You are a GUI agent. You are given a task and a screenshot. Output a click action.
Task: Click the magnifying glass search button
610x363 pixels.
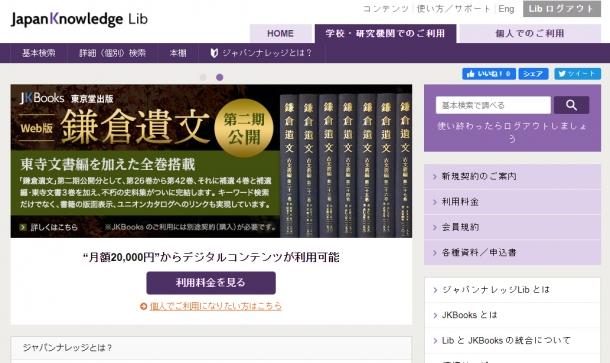(571, 105)
